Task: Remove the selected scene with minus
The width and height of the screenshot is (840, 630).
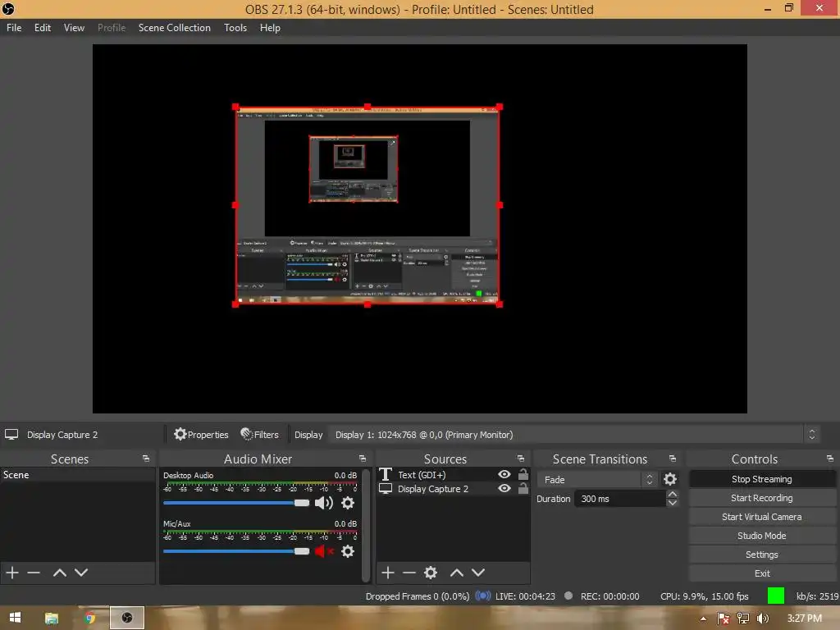Action: point(34,573)
